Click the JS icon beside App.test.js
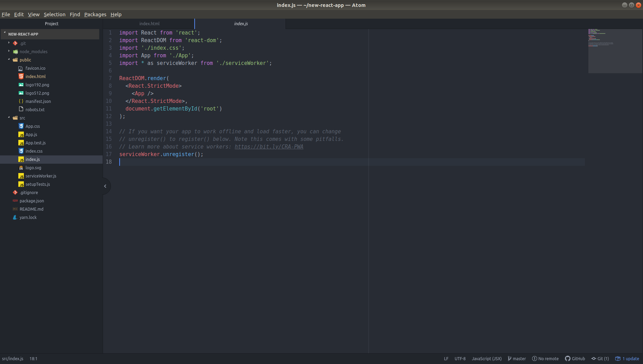 (x=21, y=143)
